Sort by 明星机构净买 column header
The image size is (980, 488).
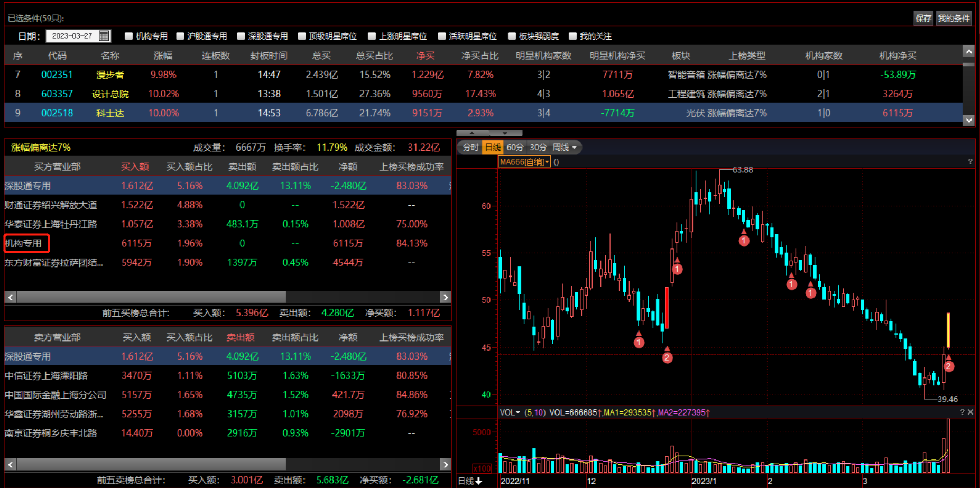[617, 56]
